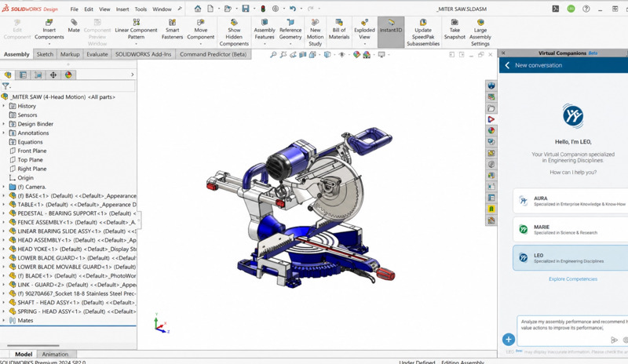Open the DimXpertManager crosshair tab
Screen dimensions: 628x364
pyautogui.click(x=53, y=75)
